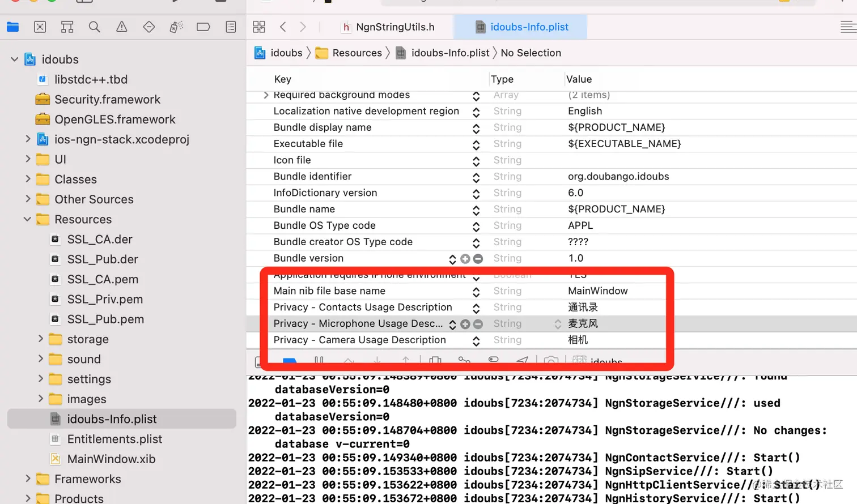Screen dimensions: 857x504
Task: Collapse the Resources group
Action: [27, 219]
